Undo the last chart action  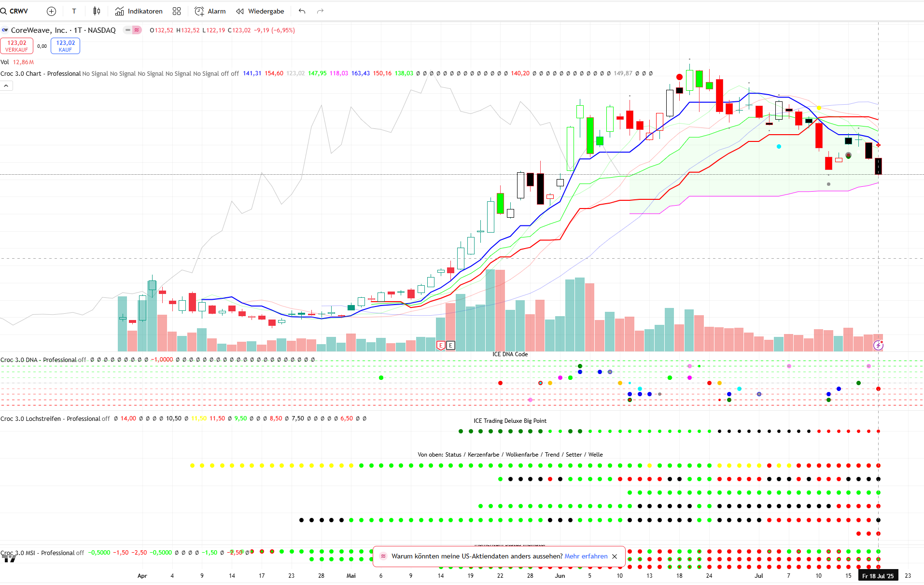coord(302,11)
